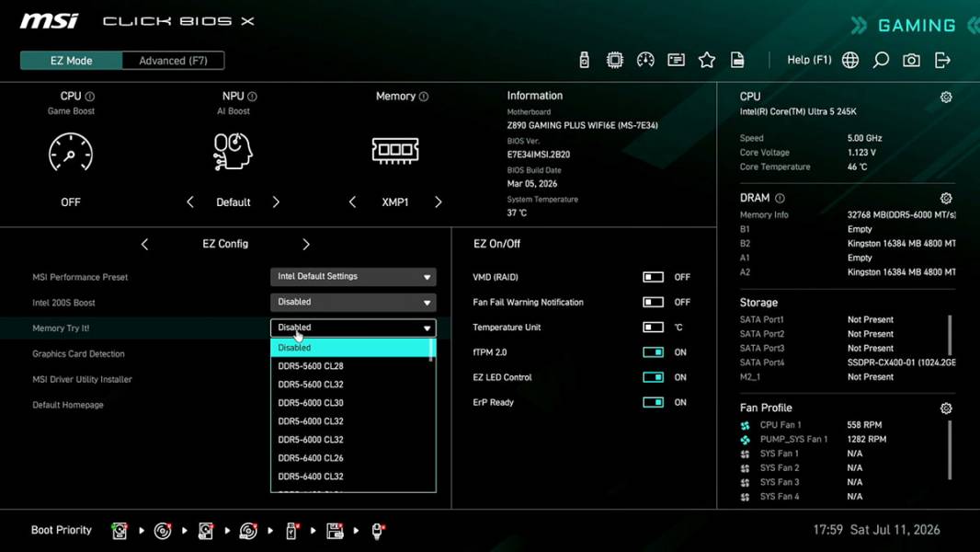Click the NPU AI Boost head icon
This screenshot has height=552, width=980.
point(233,151)
